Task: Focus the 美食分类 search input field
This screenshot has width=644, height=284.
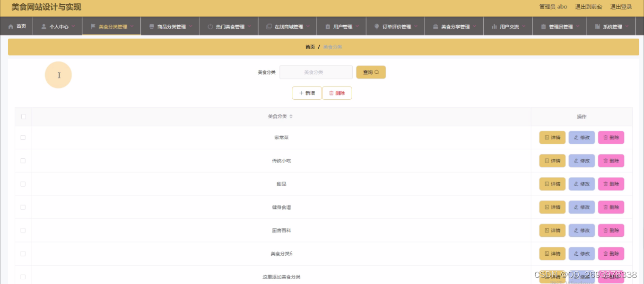Action: click(316, 72)
